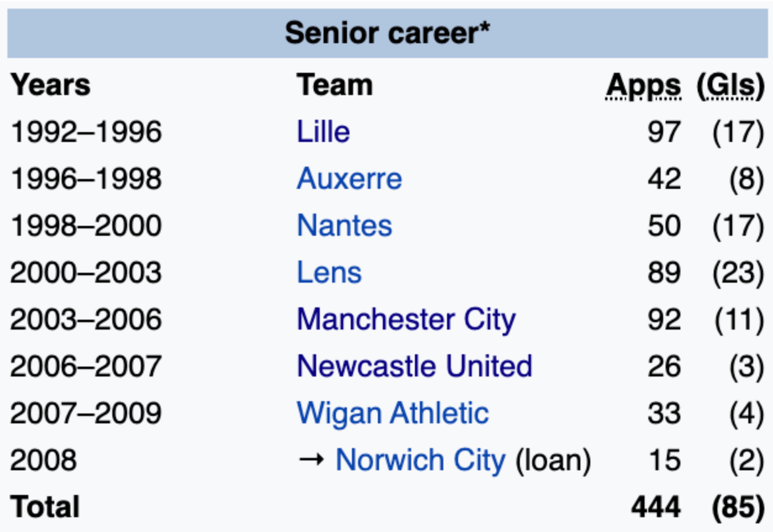Image resolution: width=773 pixels, height=532 pixels.
Task: Follow the Norwich City loan link
Action: 420,460
